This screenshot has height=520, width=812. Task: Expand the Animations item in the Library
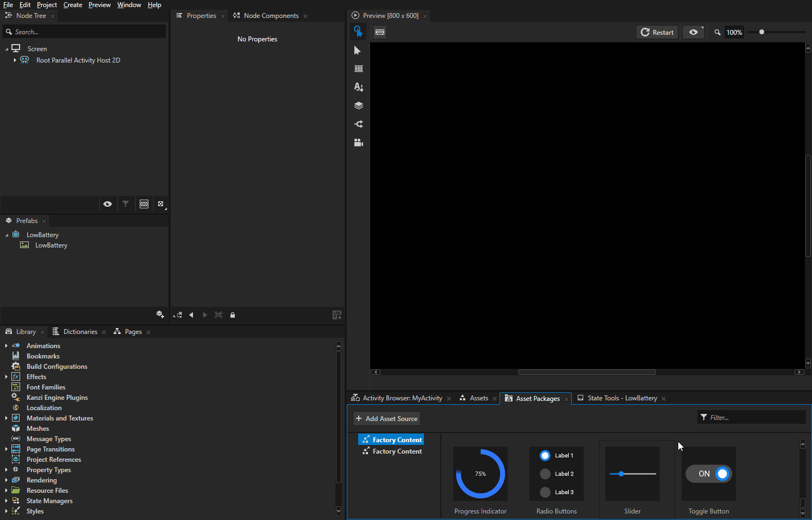(6, 345)
